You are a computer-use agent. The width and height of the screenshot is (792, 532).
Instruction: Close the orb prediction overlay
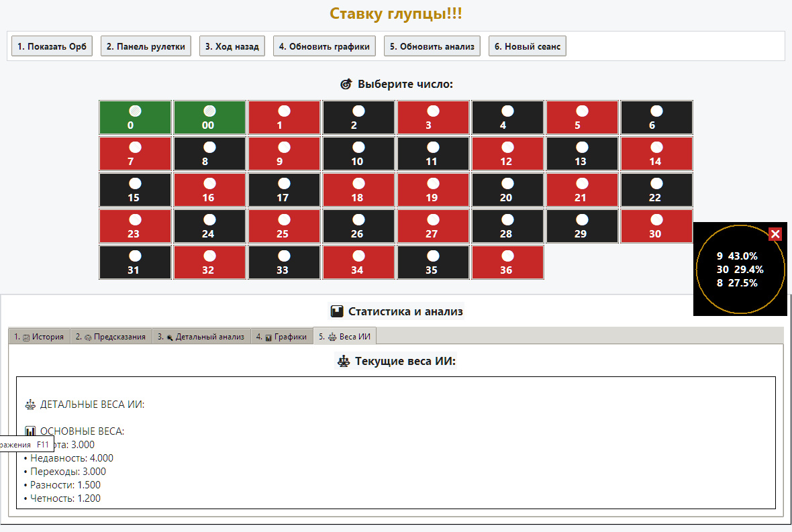point(775,233)
